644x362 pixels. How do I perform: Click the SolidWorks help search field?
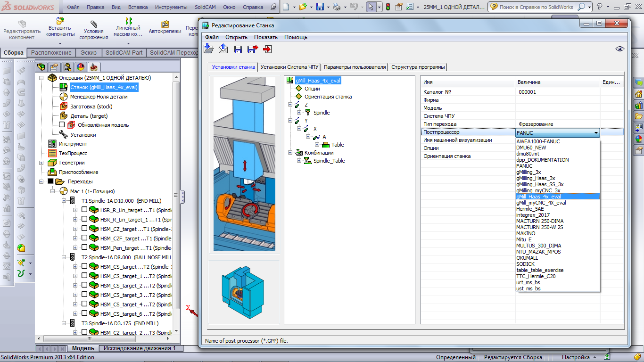coord(536,7)
